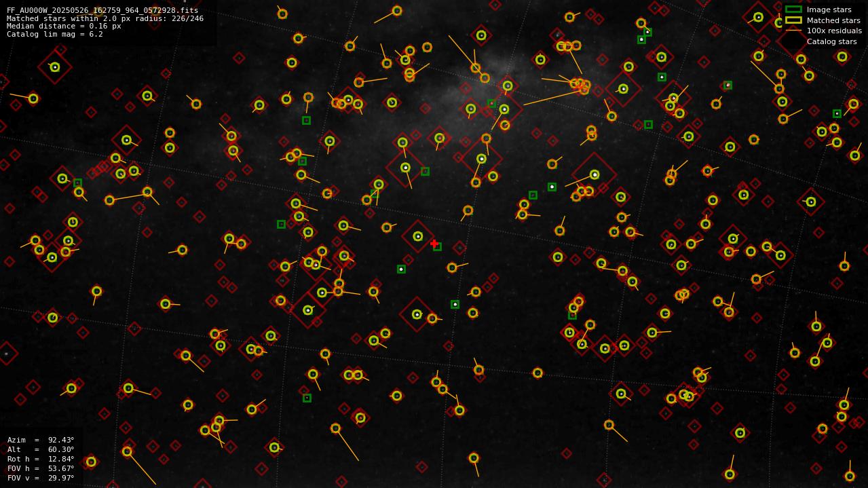The width and height of the screenshot is (868, 488).
Task: Click the yellow Matched stars legend swatch
Action: (x=793, y=20)
